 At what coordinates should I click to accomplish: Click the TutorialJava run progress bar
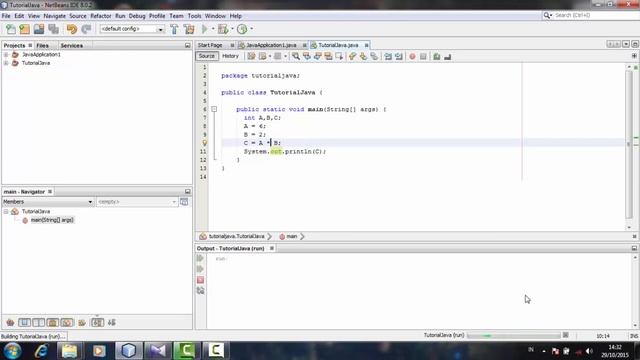[514, 336]
